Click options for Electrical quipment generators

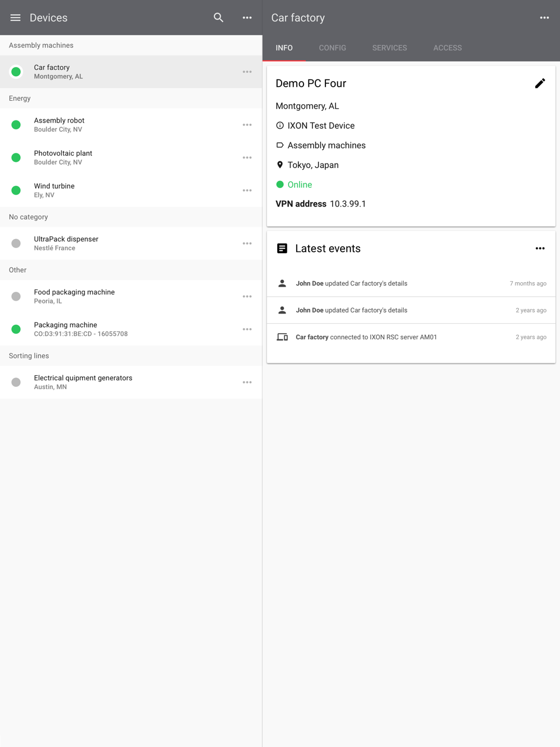coord(247,382)
